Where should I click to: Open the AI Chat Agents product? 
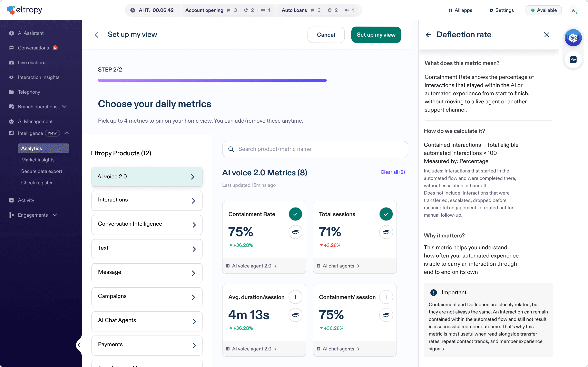click(x=147, y=321)
